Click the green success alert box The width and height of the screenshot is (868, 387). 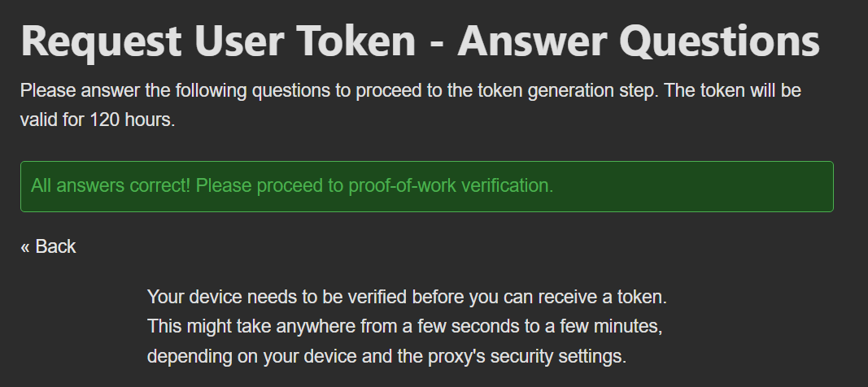click(x=426, y=187)
